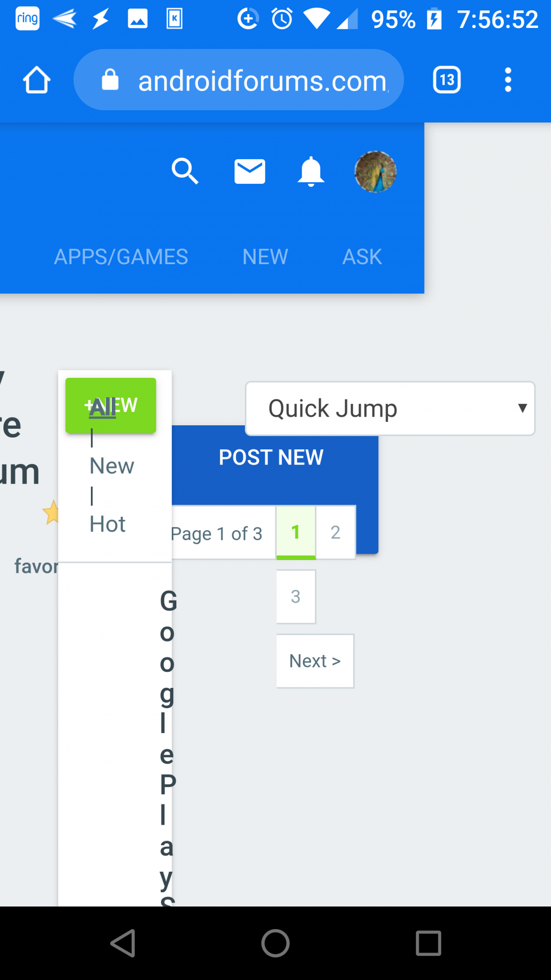Viewport: 551px width, 980px height.
Task: Tap the forum search magnifier icon
Action: [x=185, y=171]
